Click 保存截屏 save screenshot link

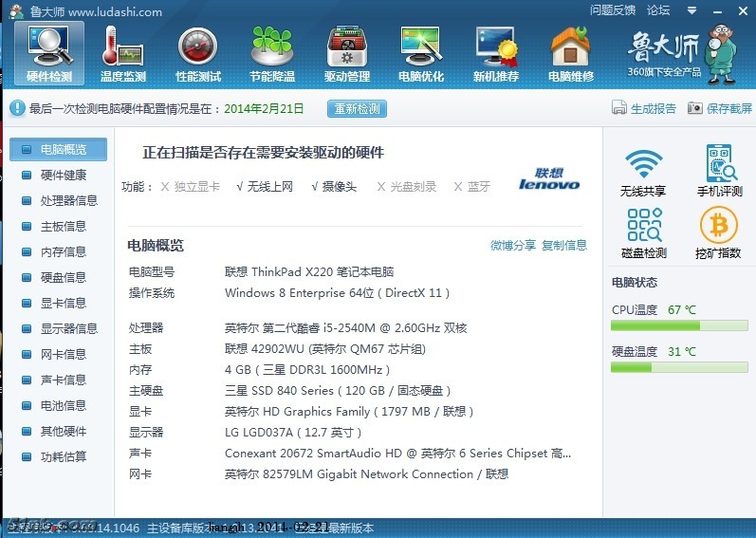click(x=720, y=109)
